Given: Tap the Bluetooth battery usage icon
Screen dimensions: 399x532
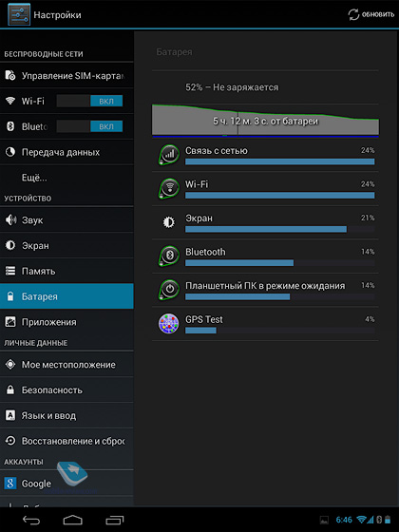Looking at the screenshot, I should pos(169,256).
